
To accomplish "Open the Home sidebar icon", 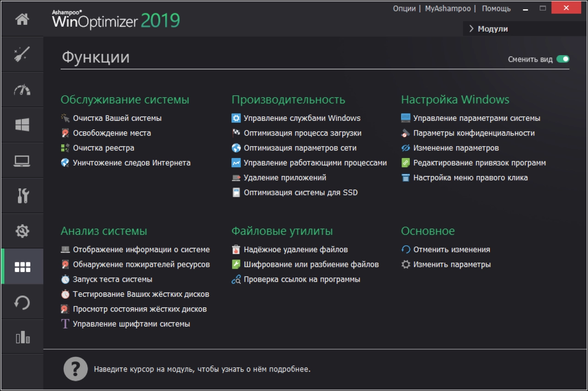I will pos(22,19).
